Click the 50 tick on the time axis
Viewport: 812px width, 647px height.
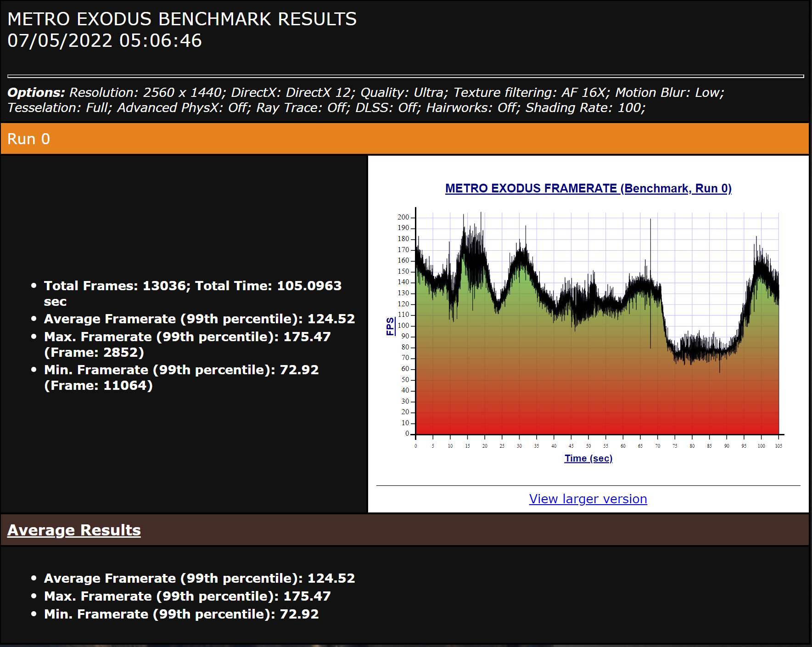pyautogui.click(x=588, y=446)
